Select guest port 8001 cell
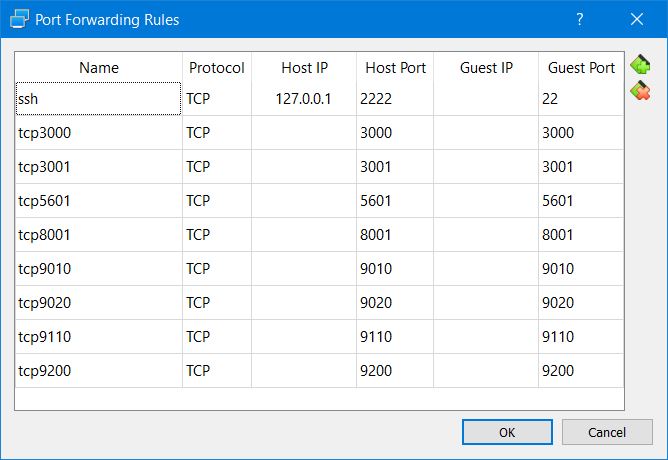Image resolution: width=668 pixels, height=460 pixels. 581,235
